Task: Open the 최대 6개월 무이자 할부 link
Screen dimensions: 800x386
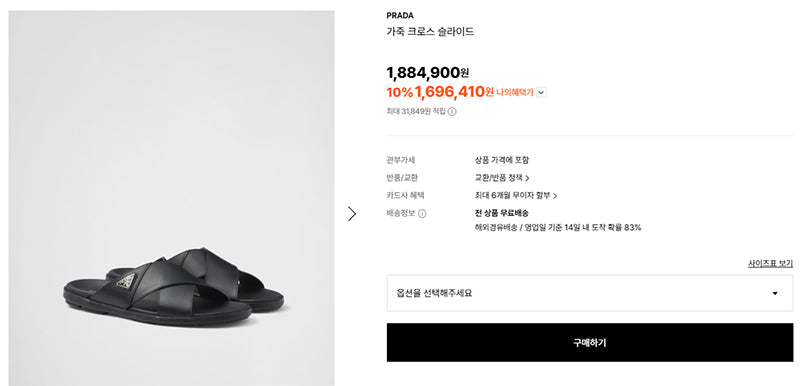Action: pos(513,196)
